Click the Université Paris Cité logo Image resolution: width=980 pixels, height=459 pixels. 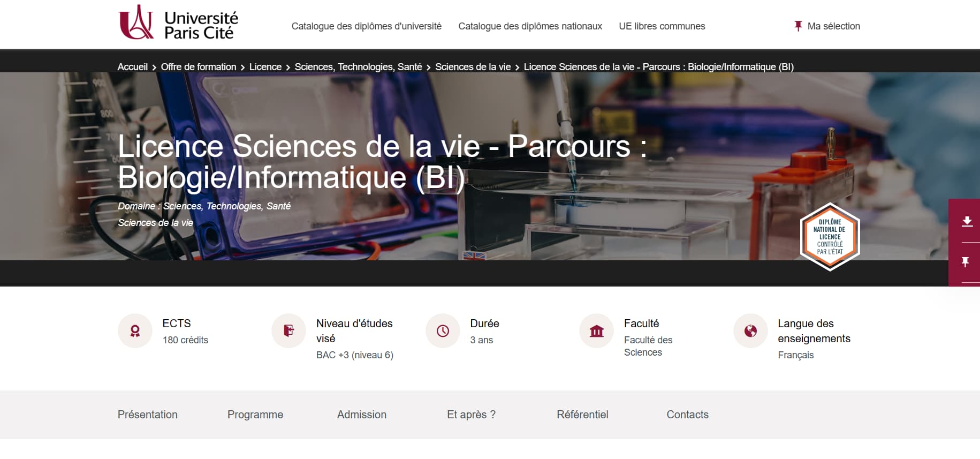pos(178,23)
